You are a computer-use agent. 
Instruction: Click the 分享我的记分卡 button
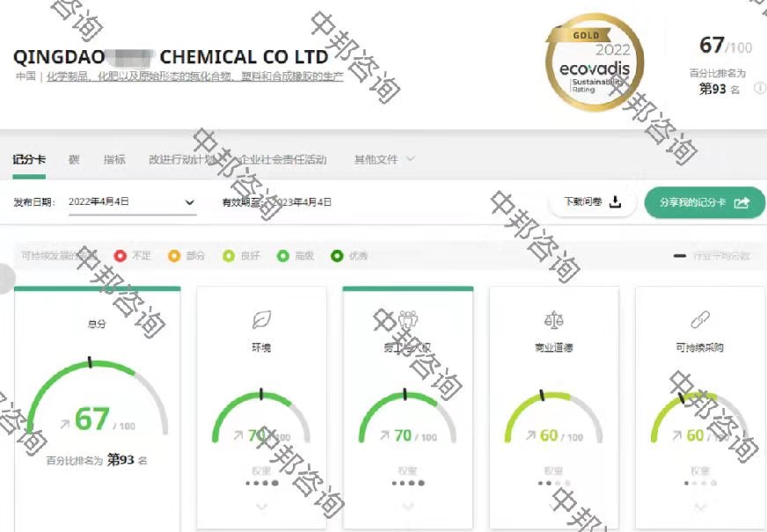[705, 202]
